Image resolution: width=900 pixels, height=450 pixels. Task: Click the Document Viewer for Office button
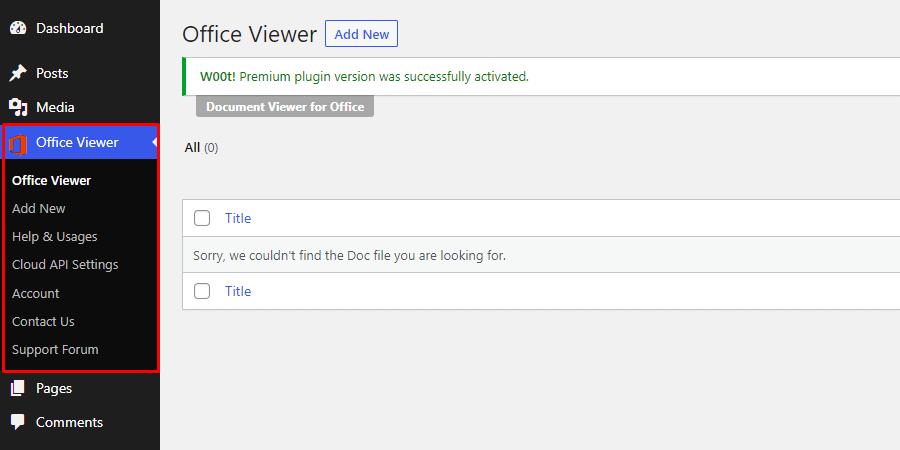[x=285, y=106]
